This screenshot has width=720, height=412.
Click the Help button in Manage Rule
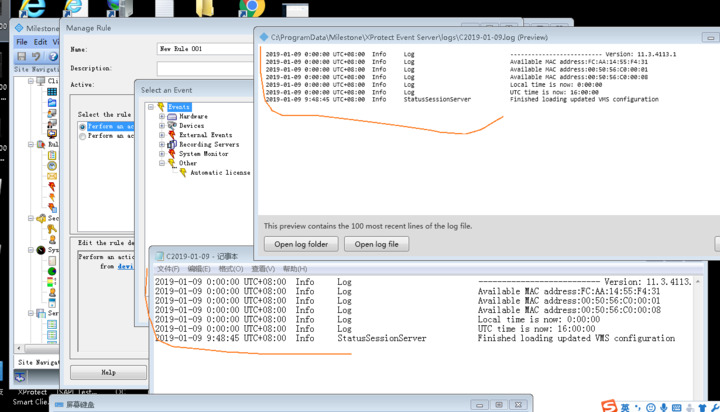108,372
